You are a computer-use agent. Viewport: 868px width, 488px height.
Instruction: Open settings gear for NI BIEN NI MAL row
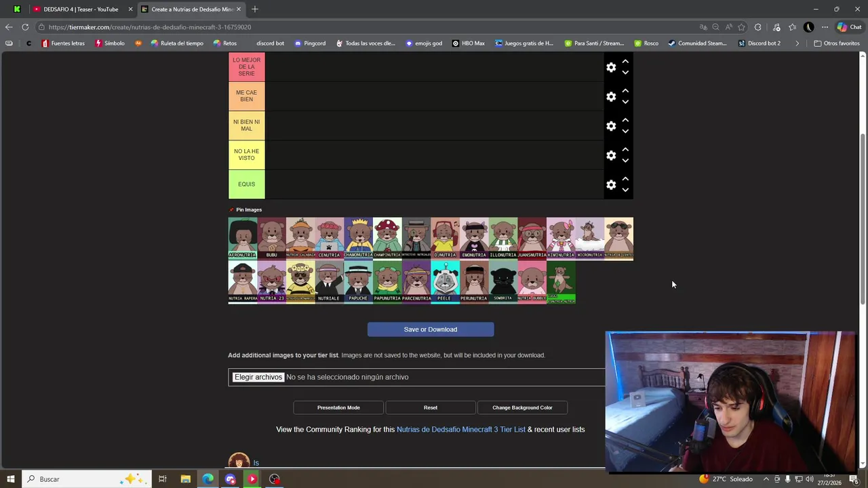click(611, 126)
